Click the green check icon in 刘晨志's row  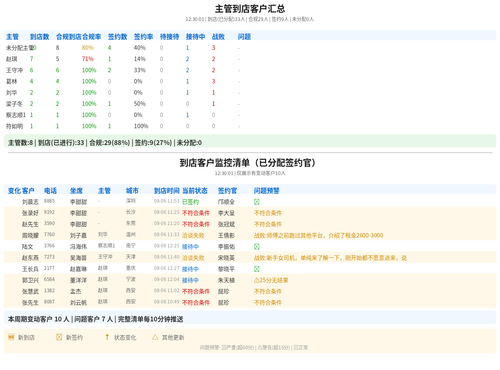tap(256, 202)
